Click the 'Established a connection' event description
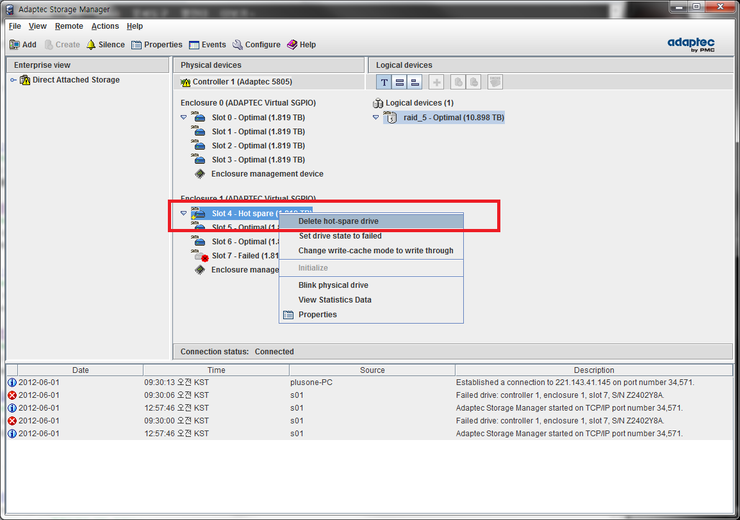Viewport: 740px width, 520px height. pyautogui.click(x=575, y=382)
